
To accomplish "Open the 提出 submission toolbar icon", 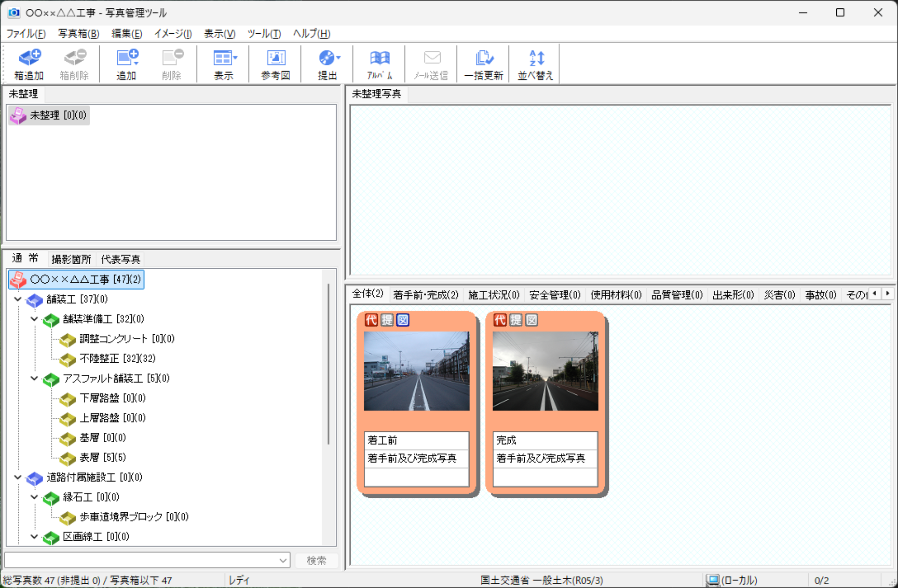I will pyautogui.click(x=327, y=64).
